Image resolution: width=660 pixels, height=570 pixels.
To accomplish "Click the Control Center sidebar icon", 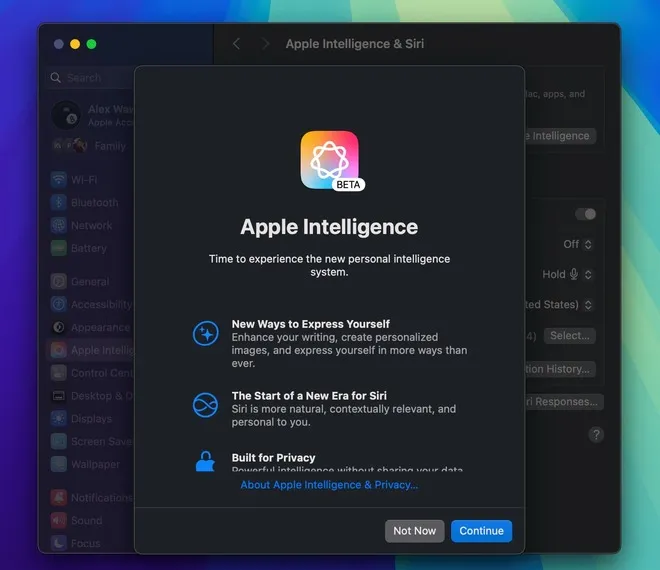I will click(59, 373).
